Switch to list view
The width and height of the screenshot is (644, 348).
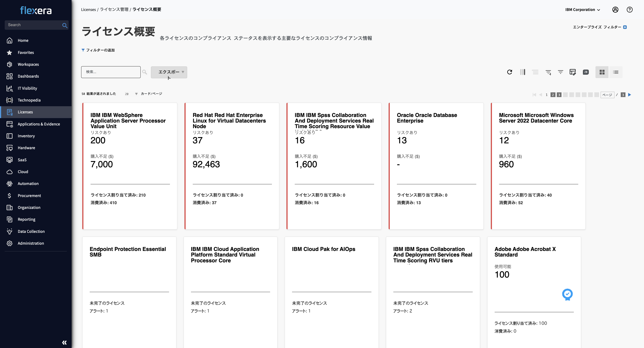point(616,72)
